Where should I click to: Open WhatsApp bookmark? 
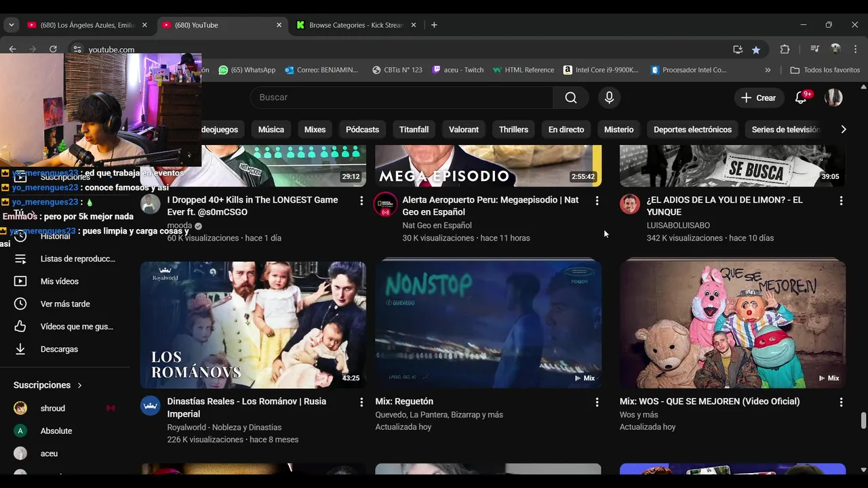tap(247, 70)
